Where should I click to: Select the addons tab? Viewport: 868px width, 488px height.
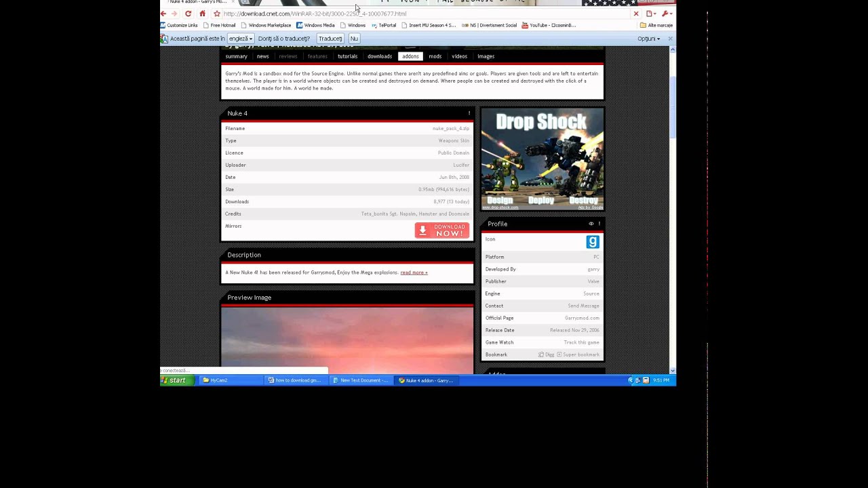[x=410, y=56]
